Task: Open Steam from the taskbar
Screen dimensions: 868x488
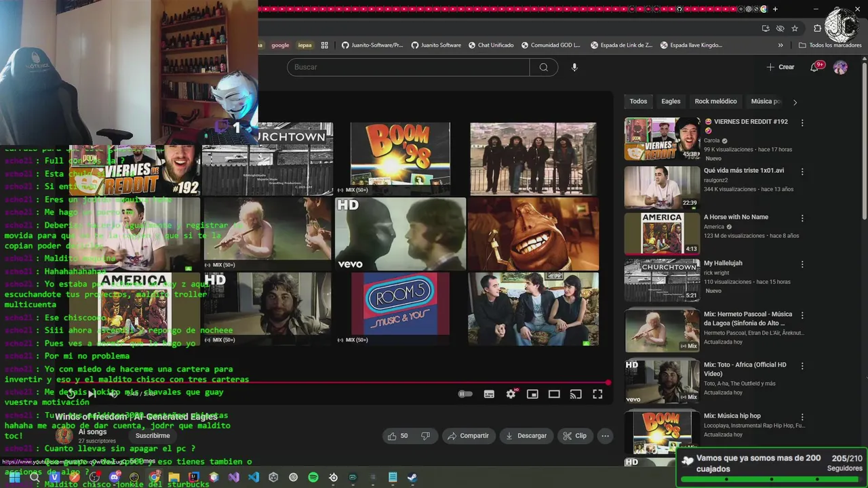Action: 412,477
